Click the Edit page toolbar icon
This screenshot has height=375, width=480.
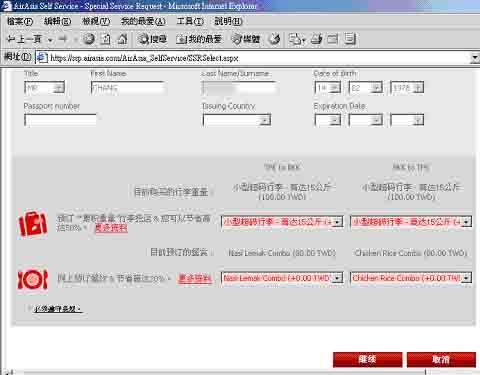(333, 39)
